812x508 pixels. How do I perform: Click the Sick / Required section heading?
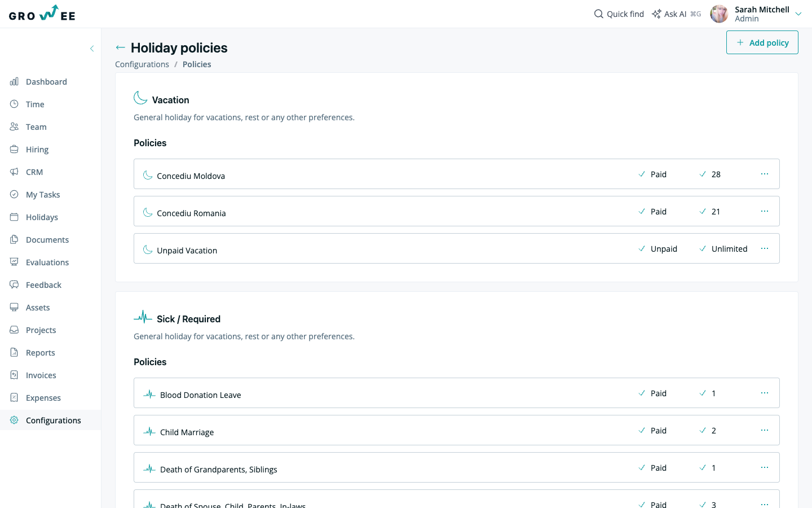(x=188, y=319)
